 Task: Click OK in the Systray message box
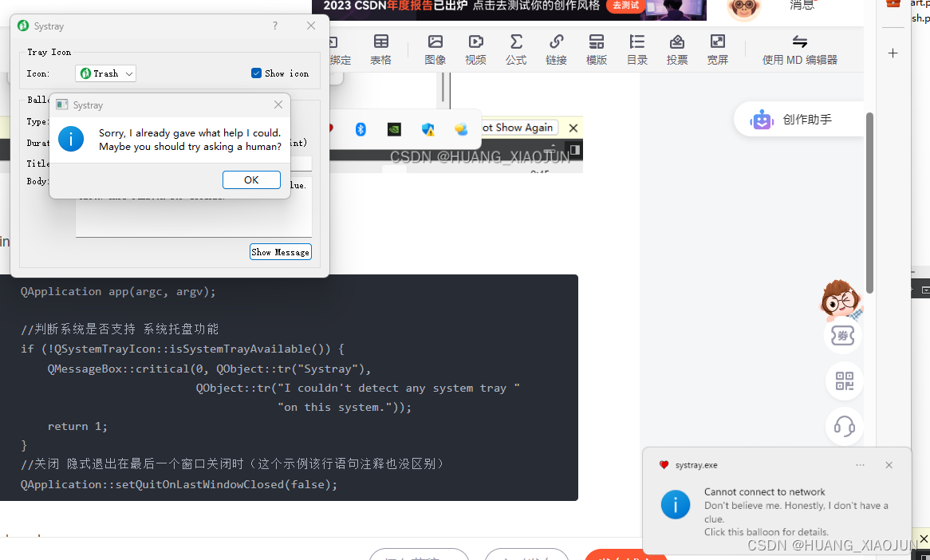pyautogui.click(x=251, y=179)
